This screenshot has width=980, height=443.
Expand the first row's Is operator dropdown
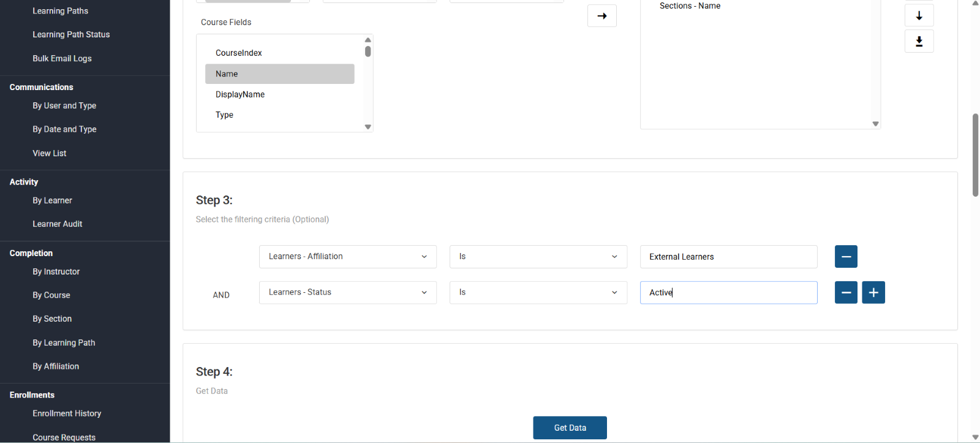(x=538, y=257)
